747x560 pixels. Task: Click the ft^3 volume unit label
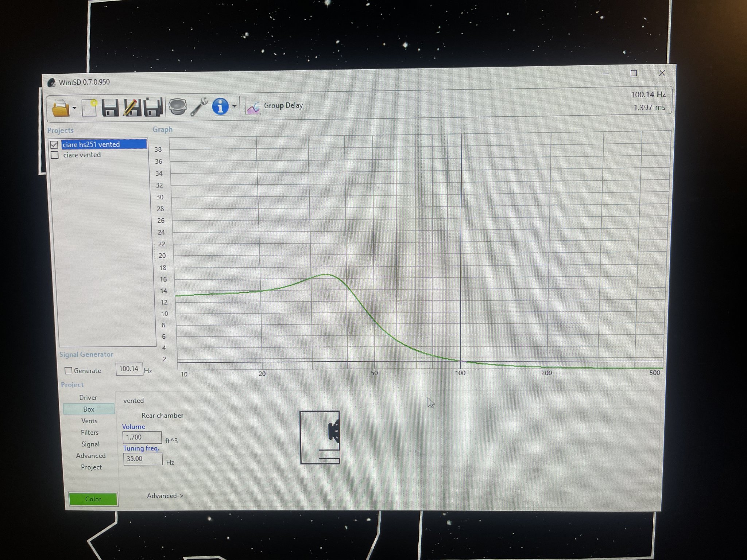click(171, 441)
